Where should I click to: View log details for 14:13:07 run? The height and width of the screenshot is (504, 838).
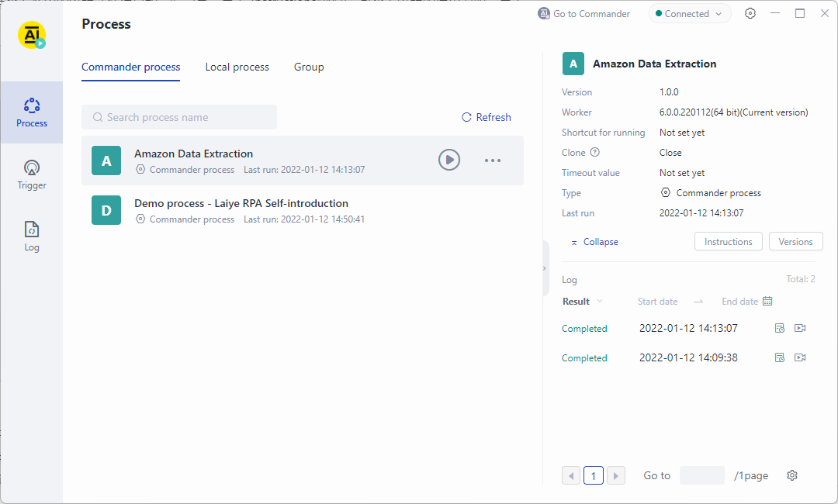(x=780, y=328)
